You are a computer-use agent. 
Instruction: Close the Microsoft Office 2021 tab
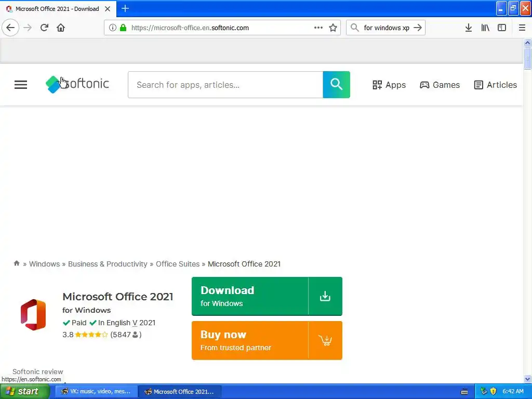click(x=108, y=9)
